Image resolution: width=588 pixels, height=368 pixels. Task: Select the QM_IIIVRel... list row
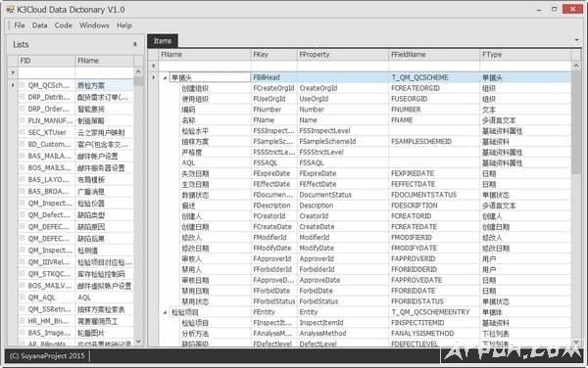pyautogui.click(x=75, y=262)
